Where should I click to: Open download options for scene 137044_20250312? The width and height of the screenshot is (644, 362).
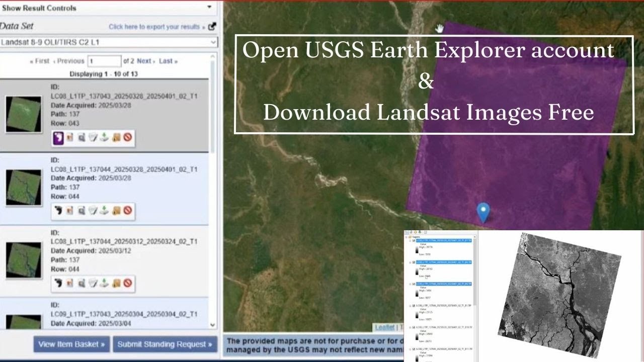(104, 283)
